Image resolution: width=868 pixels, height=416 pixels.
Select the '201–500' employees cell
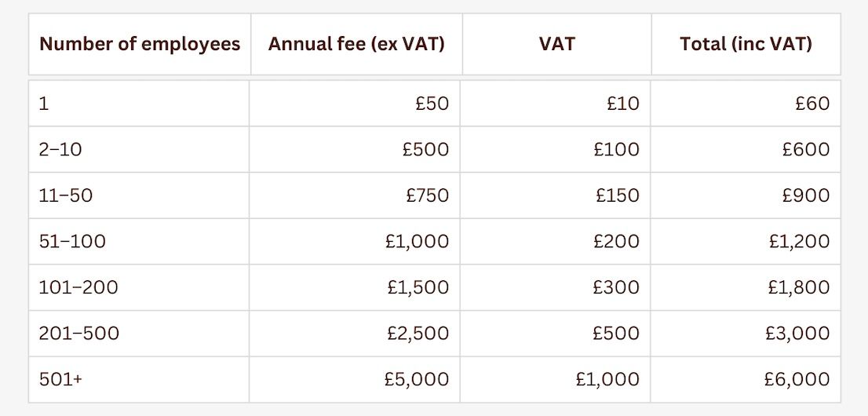click(x=79, y=334)
